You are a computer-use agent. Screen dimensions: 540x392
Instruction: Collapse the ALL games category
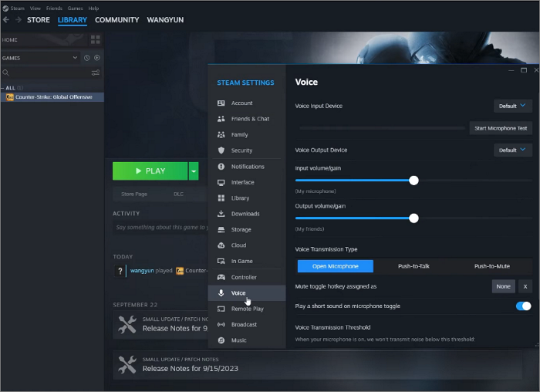click(x=3, y=88)
